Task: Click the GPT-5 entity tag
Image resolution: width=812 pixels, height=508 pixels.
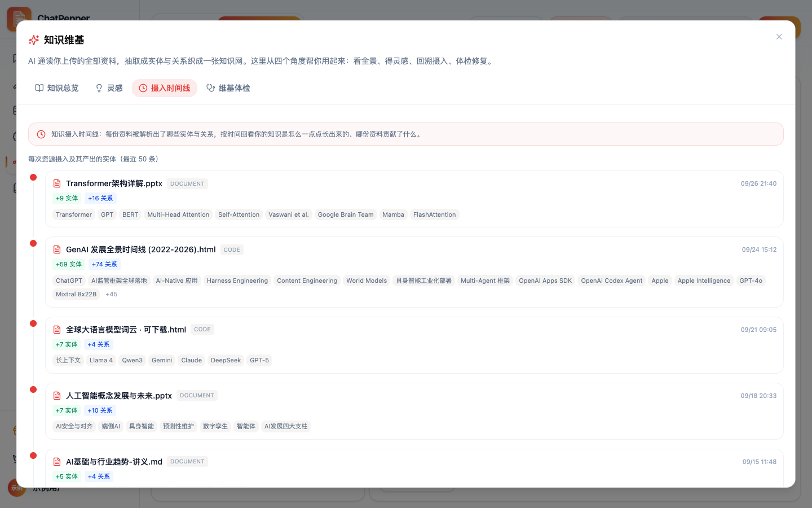Action: coord(259,360)
